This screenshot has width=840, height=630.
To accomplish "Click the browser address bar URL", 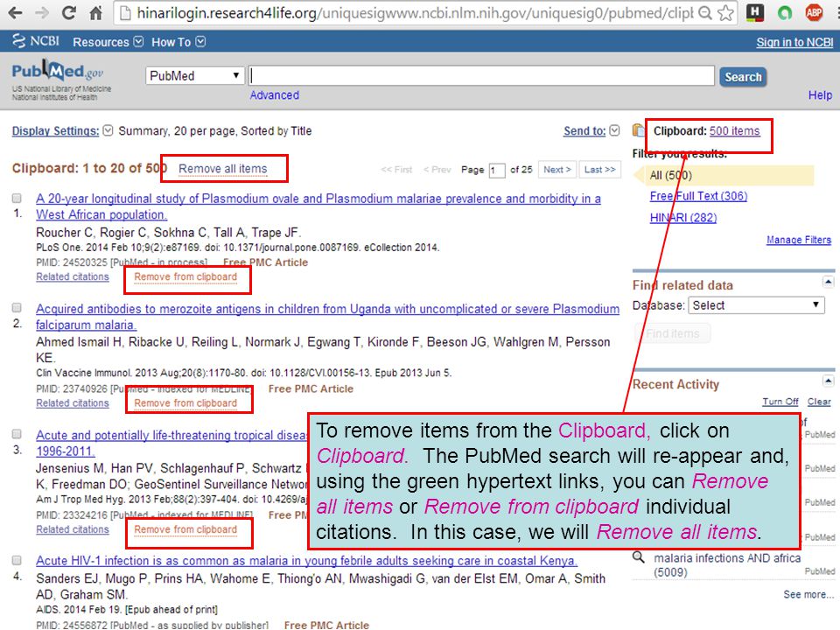I will point(415,13).
